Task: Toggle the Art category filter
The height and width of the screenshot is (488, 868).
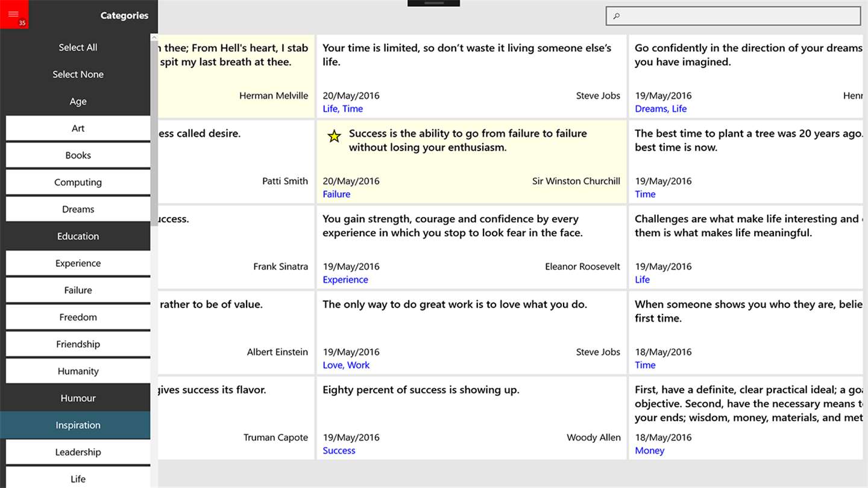Action: pyautogui.click(x=78, y=128)
